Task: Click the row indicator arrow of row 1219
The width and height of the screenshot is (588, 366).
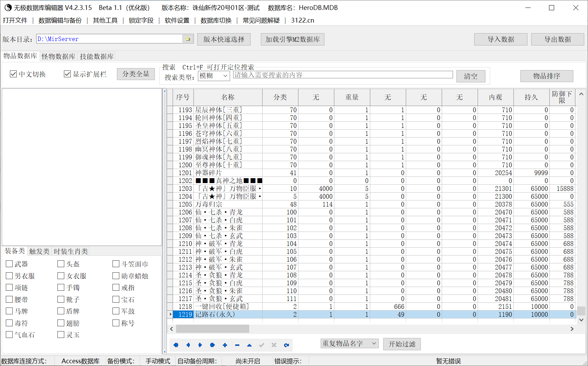Action: click(x=170, y=314)
